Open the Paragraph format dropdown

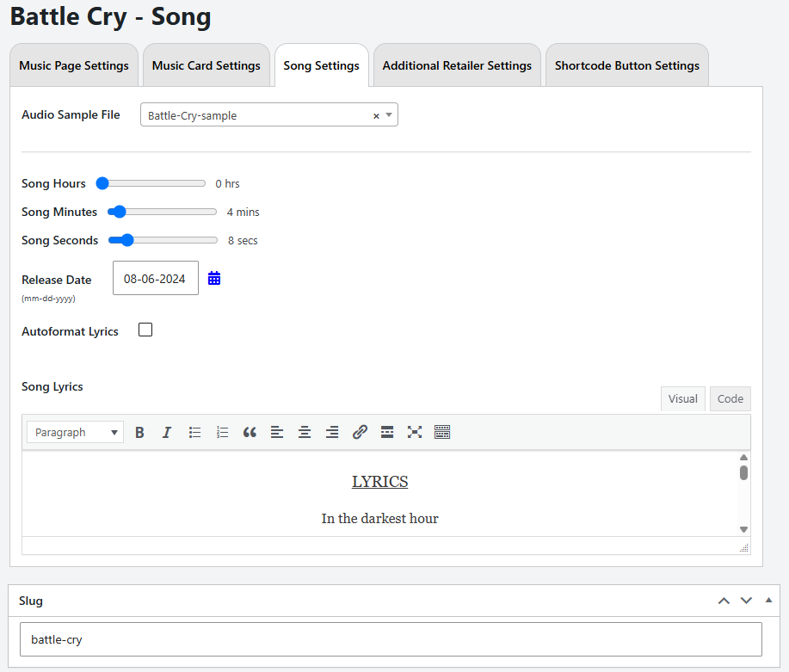[x=76, y=433]
